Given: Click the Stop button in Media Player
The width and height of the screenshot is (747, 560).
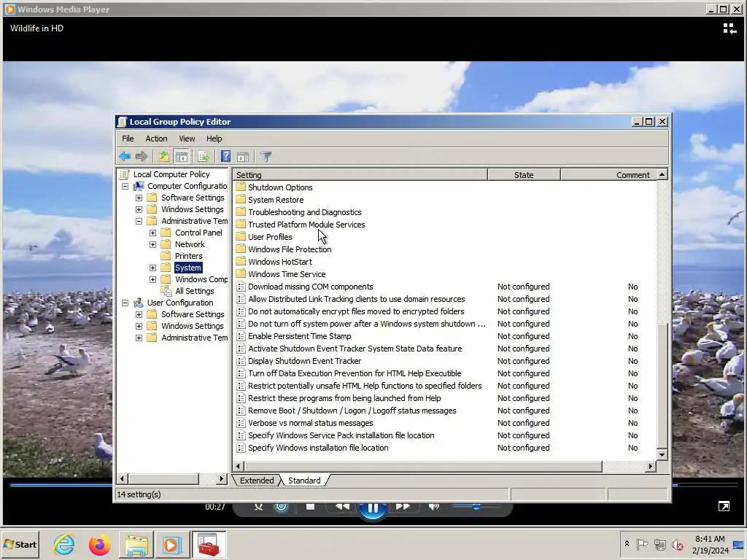Looking at the screenshot, I should 310,507.
